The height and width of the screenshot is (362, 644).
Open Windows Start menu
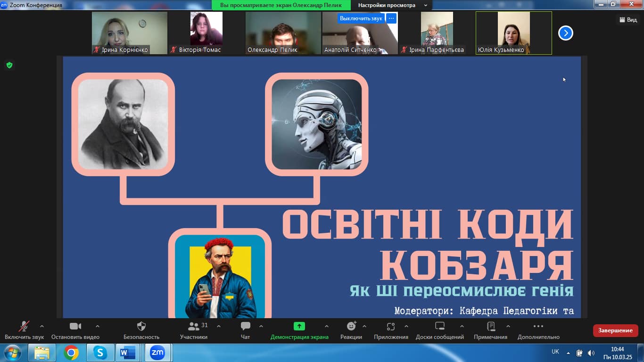[x=12, y=353]
